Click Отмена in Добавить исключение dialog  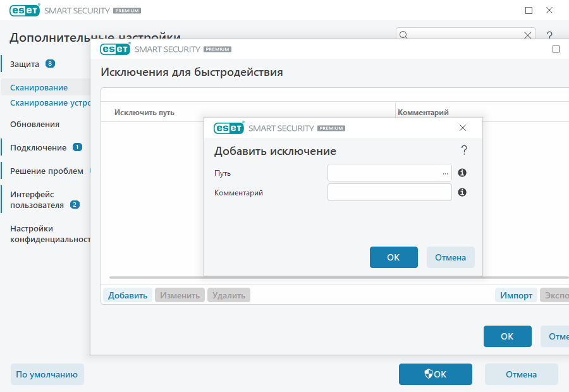coord(450,257)
